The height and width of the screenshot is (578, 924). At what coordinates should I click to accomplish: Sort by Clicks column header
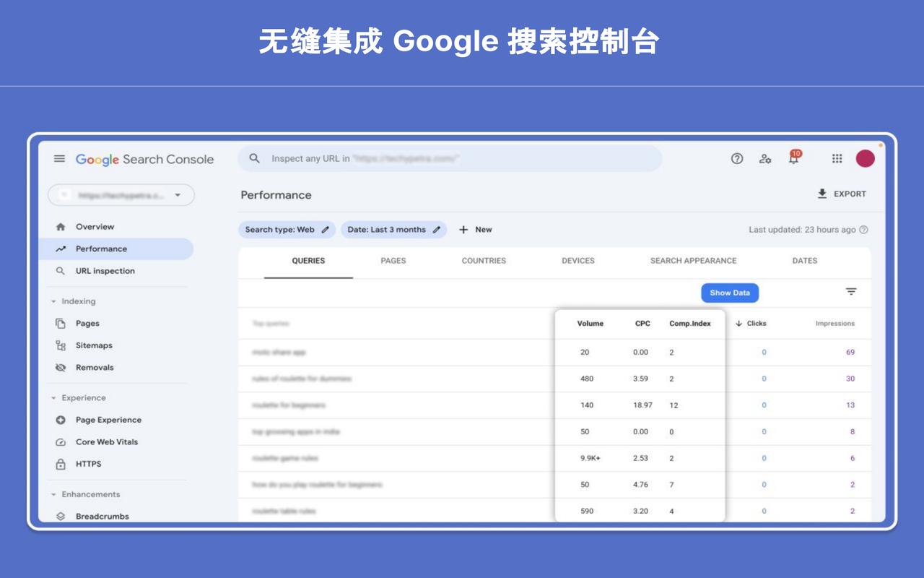click(x=751, y=324)
